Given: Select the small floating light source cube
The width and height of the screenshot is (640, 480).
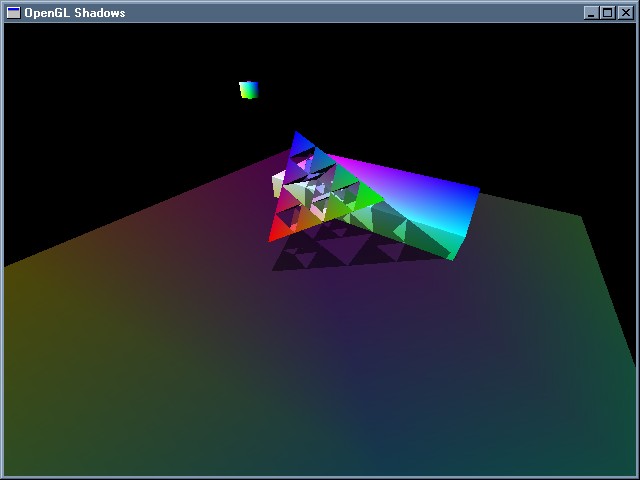Looking at the screenshot, I should (249, 90).
